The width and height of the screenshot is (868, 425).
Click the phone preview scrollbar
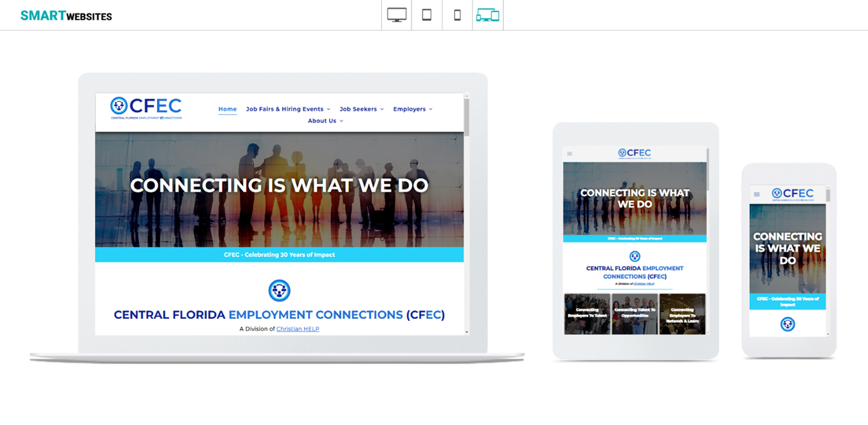tap(828, 195)
